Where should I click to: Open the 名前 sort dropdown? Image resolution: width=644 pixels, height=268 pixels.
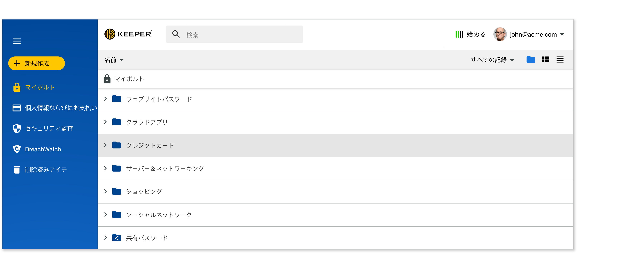(114, 60)
